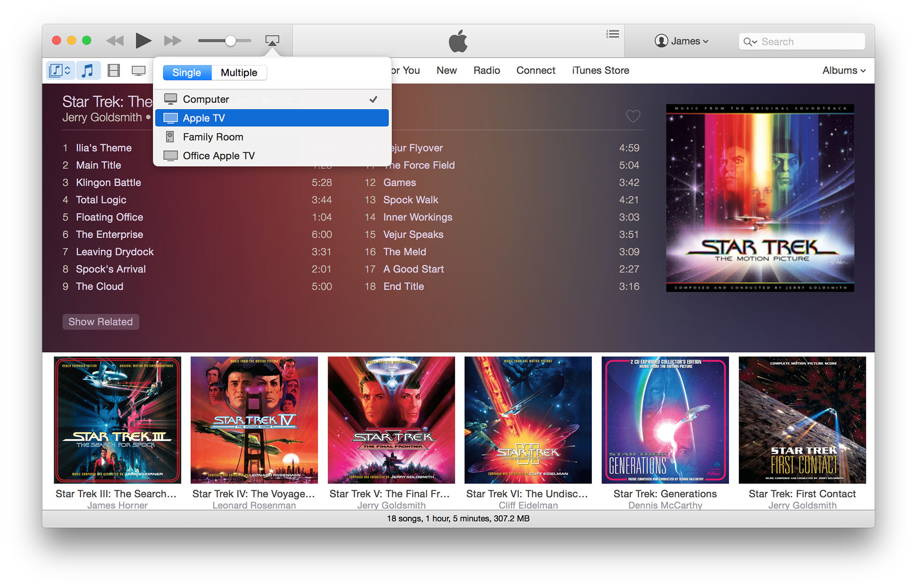
Task: Open the Star Trek V album cover
Action: click(x=391, y=420)
